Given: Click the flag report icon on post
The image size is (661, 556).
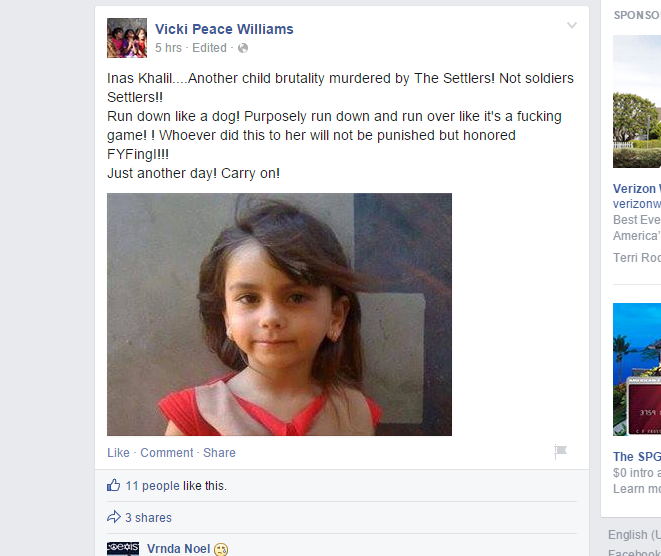Looking at the screenshot, I should [560, 452].
